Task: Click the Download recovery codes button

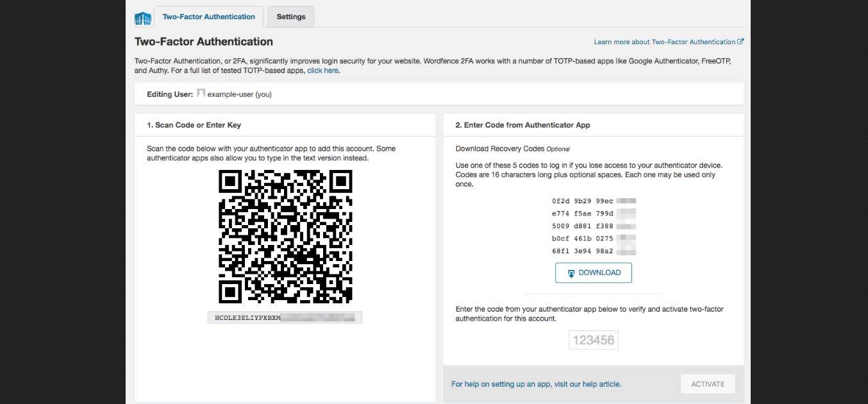Action: (x=594, y=273)
